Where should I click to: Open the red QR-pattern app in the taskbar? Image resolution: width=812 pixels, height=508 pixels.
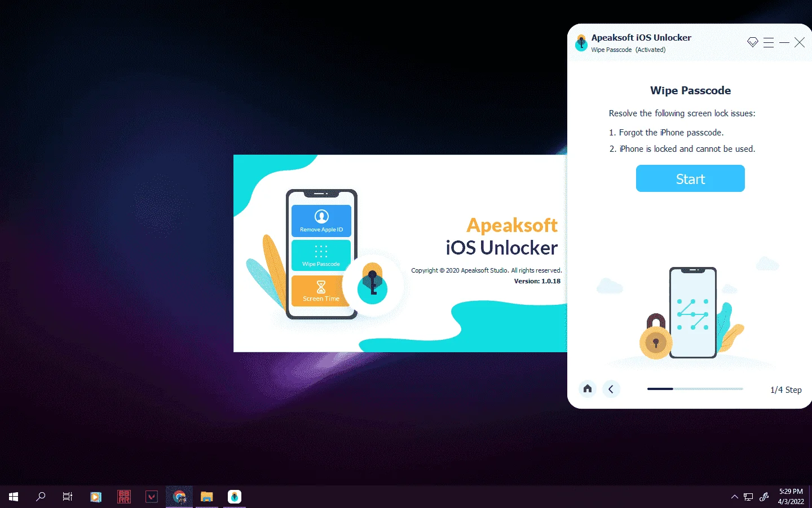point(124,497)
